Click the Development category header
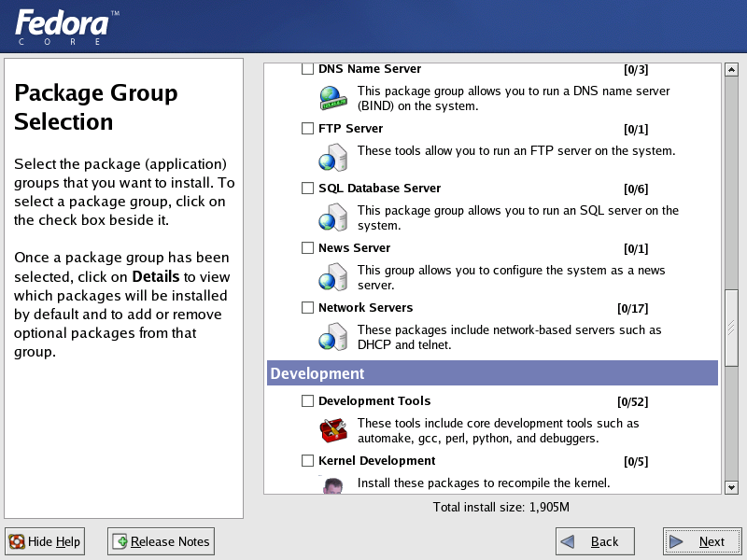 point(492,373)
